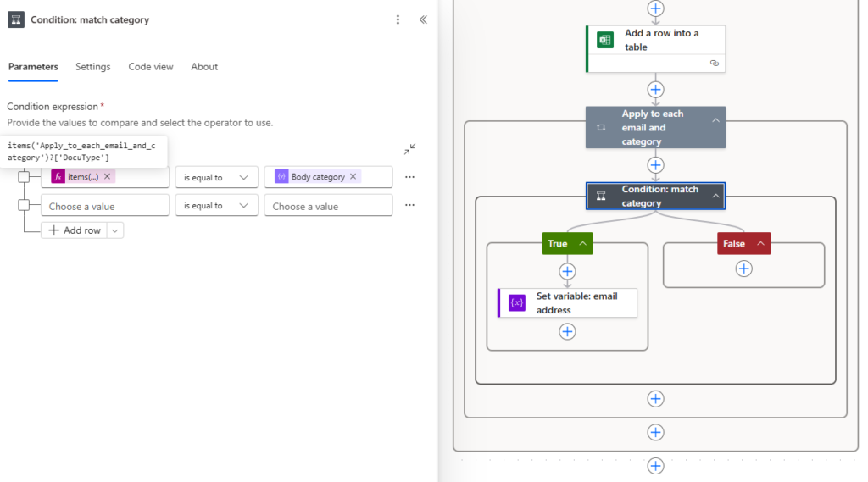Click the 'Condition: match category' panel title
This screenshot has height=482, width=868.
point(90,20)
